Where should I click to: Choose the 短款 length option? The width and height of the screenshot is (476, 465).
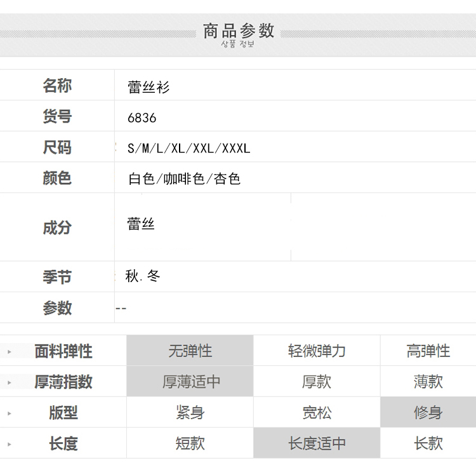pos(190,443)
